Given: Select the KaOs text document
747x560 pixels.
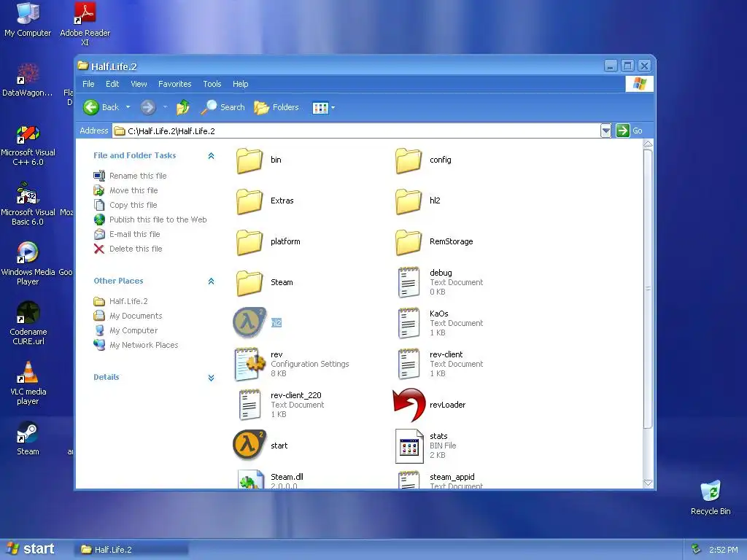Looking at the screenshot, I should coord(409,323).
